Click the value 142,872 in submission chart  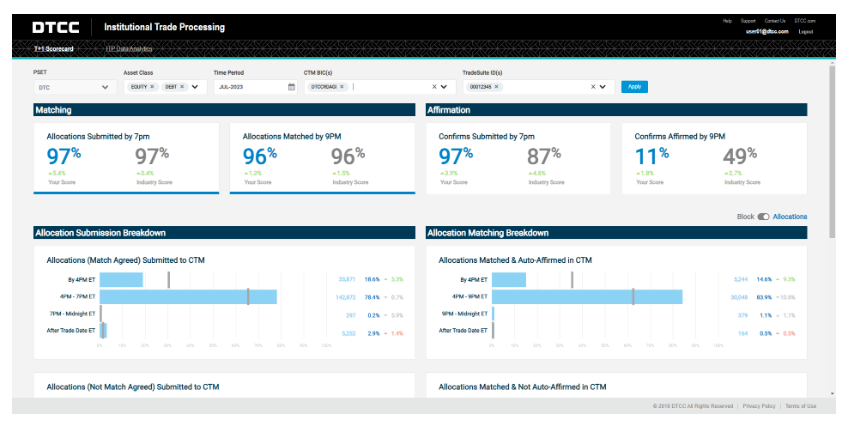pyautogui.click(x=346, y=298)
